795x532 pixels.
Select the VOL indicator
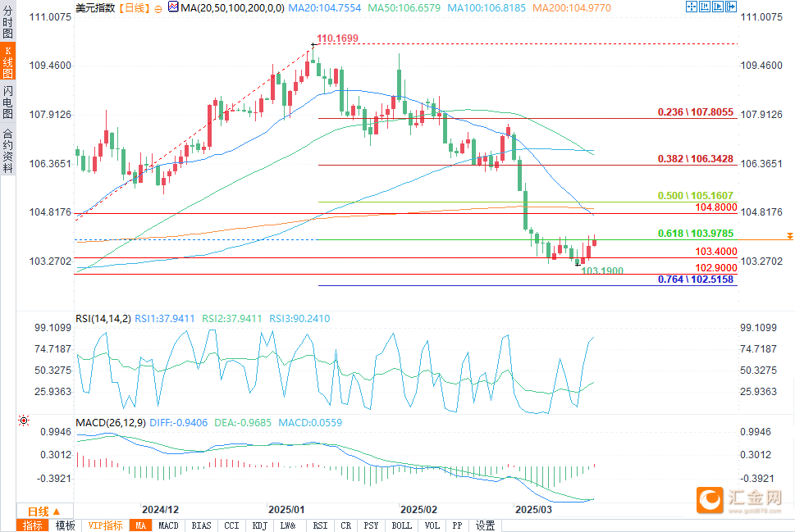[x=432, y=525]
